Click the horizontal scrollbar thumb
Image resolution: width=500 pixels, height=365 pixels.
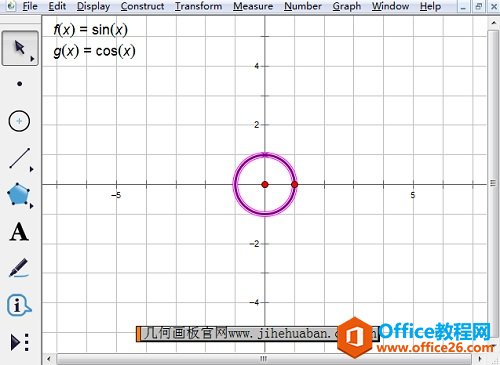[x=264, y=359]
